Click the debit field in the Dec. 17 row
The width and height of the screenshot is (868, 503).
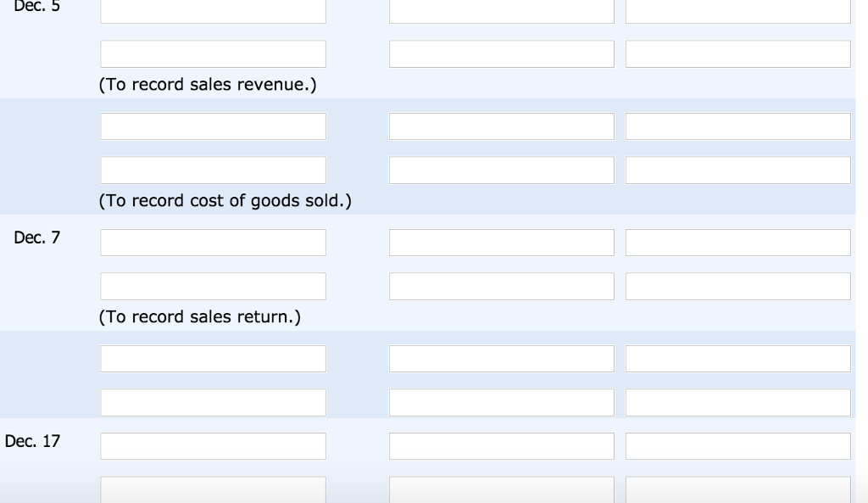[x=501, y=445]
